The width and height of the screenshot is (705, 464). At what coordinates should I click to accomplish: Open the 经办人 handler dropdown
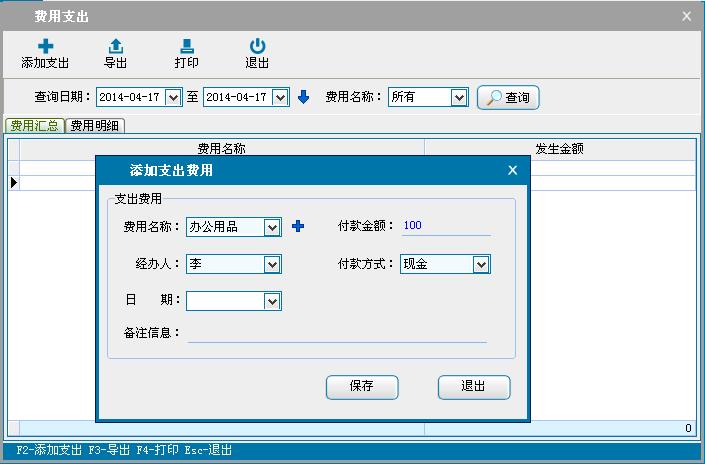pos(272,264)
